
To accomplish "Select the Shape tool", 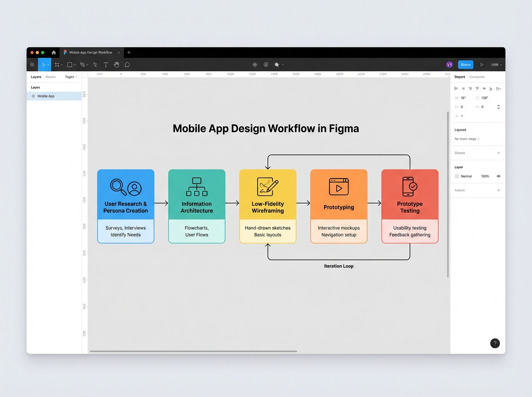I will pos(70,64).
